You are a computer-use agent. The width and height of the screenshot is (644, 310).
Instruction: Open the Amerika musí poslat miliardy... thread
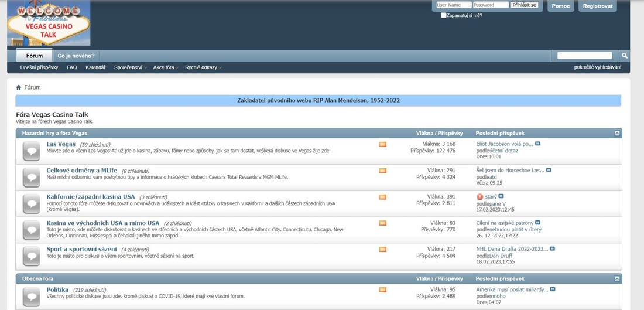tap(512, 290)
